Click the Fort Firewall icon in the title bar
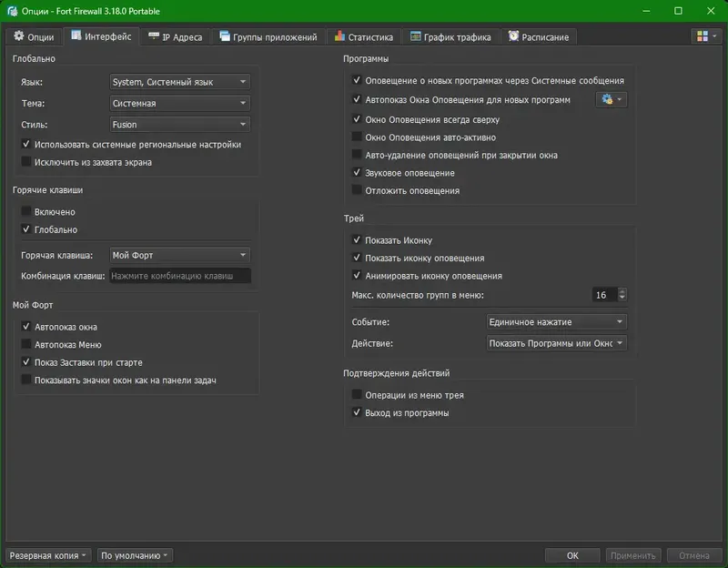The image size is (728, 568). coord(11,11)
